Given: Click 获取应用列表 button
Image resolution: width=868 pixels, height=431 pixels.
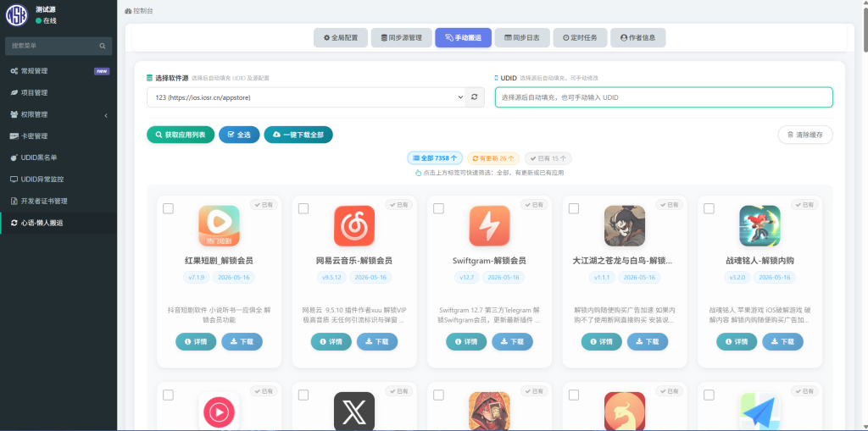Looking at the screenshot, I should pos(181,135).
